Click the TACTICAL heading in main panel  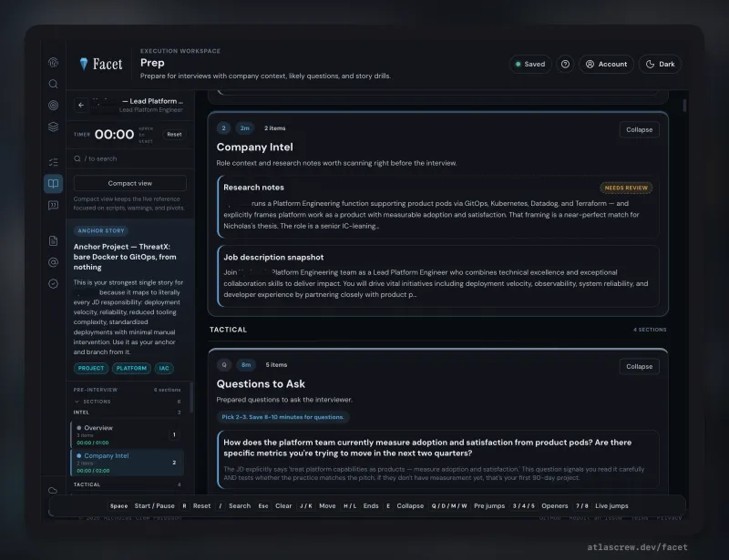pos(229,330)
